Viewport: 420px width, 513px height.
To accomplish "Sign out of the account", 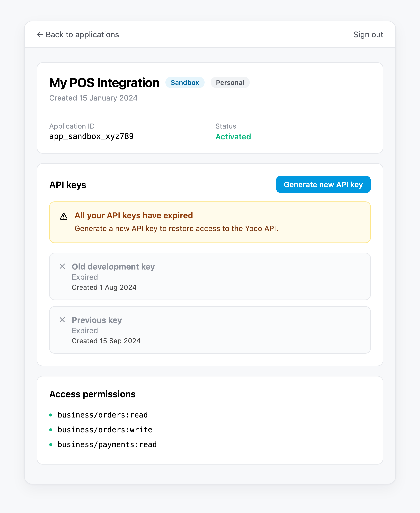I will tap(368, 35).
